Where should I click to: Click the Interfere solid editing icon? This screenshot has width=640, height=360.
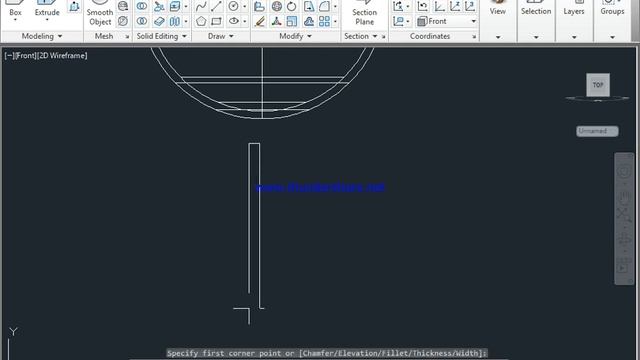click(x=159, y=6)
